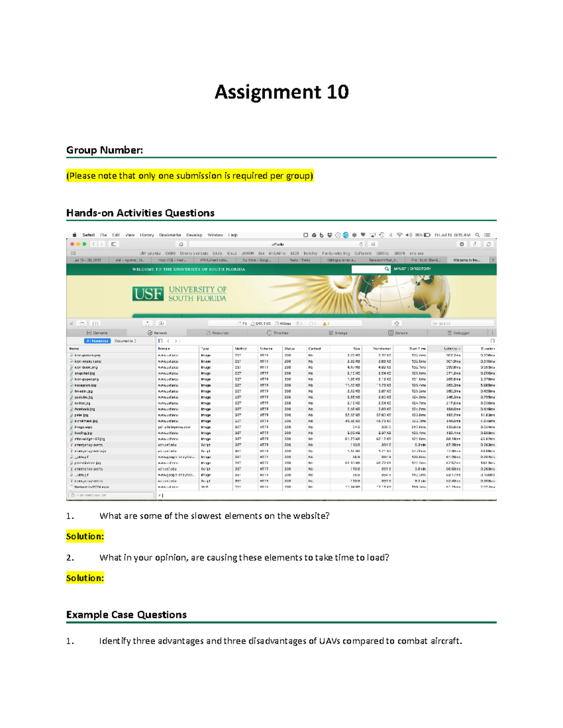Toggle the Safari sidebar button

click(x=114, y=244)
